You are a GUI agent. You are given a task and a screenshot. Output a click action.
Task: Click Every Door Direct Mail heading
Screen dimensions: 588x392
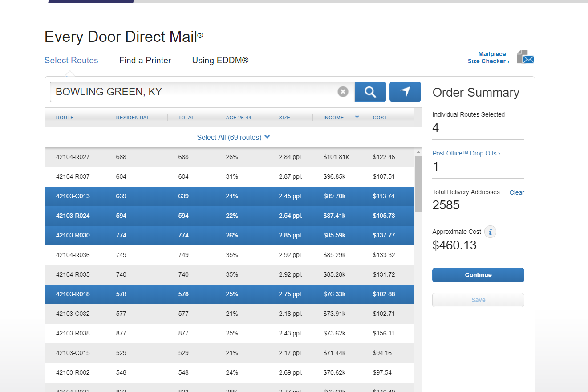coord(124,37)
